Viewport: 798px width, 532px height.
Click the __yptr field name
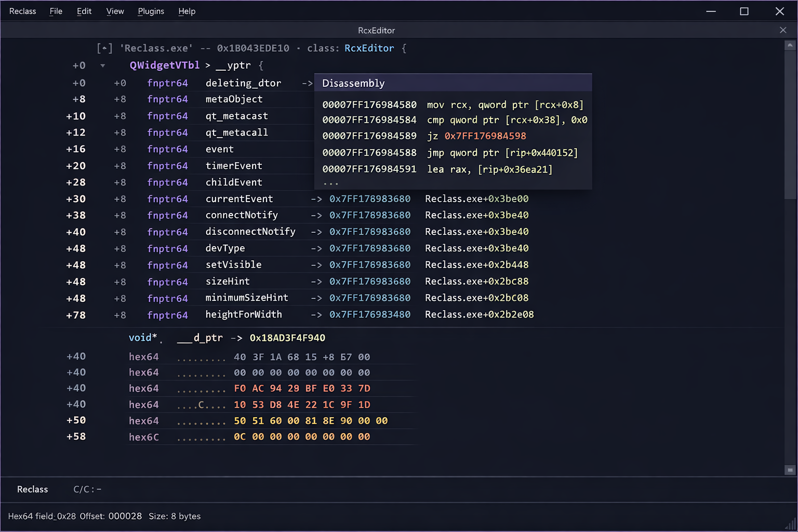tap(233, 65)
